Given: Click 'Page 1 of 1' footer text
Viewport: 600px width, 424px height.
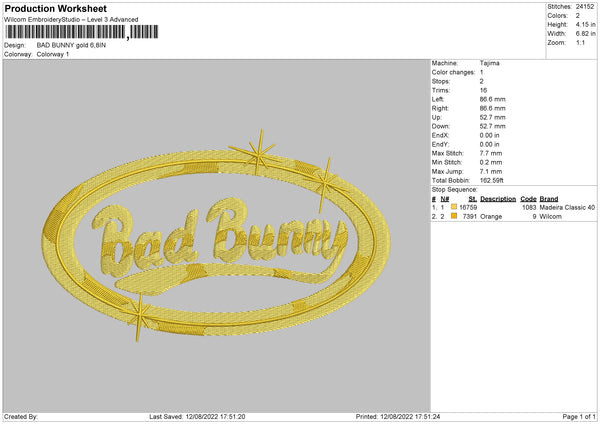Looking at the screenshot, I should (x=579, y=417).
